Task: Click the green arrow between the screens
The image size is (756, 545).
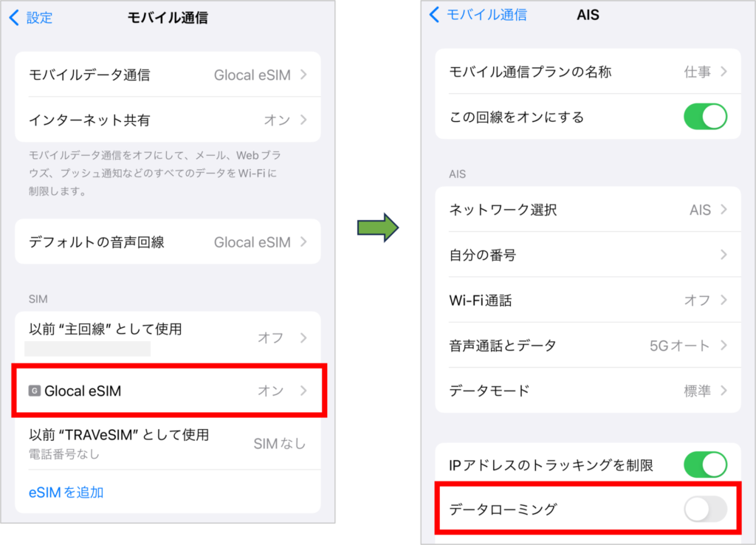Action: (x=377, y=227)
